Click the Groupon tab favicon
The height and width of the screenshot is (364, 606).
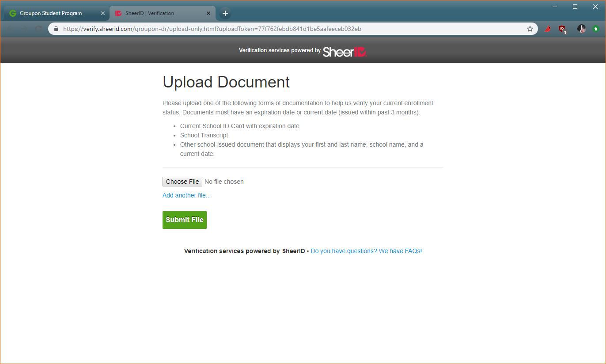pyautogui.click(x=12, y=13)
